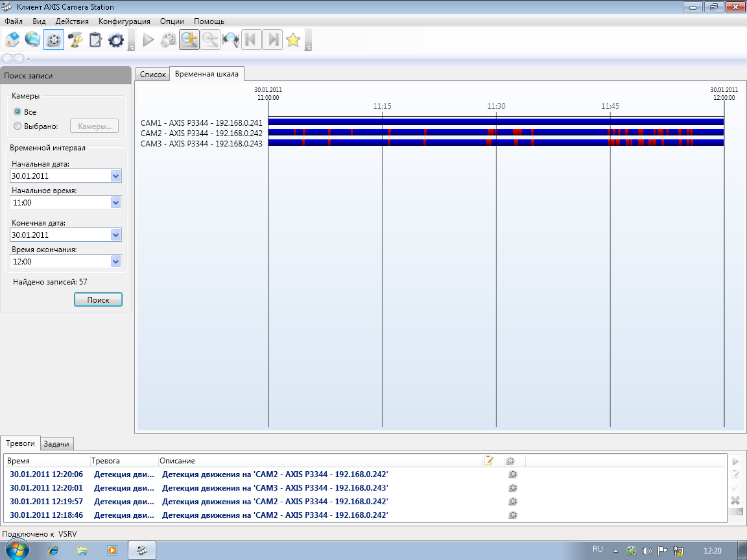Open the live view globe-monitor icon
This screenshot has width=747, height=560.
click(x=32, y=40)
